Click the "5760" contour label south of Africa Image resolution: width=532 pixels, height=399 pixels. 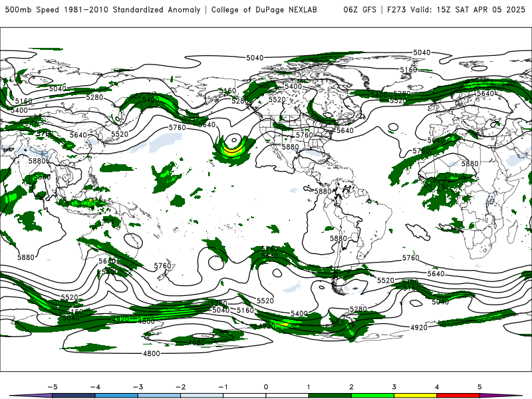[410, 258]
